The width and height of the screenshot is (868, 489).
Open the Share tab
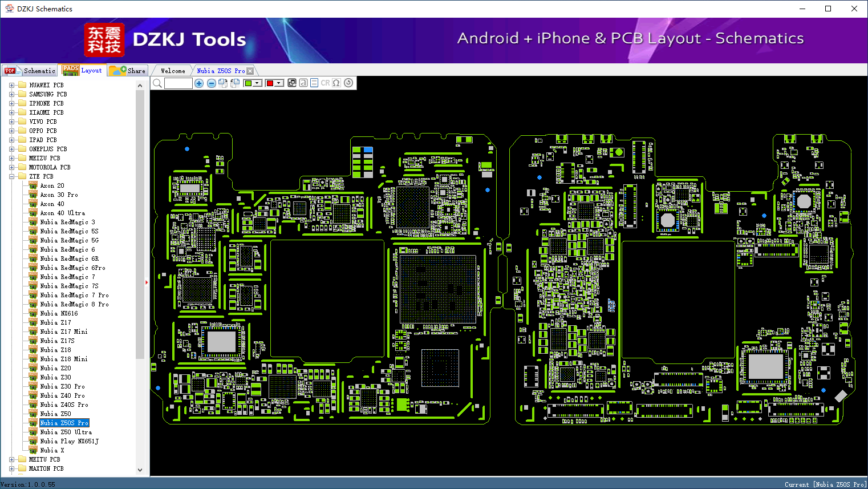tap(128, 70)
